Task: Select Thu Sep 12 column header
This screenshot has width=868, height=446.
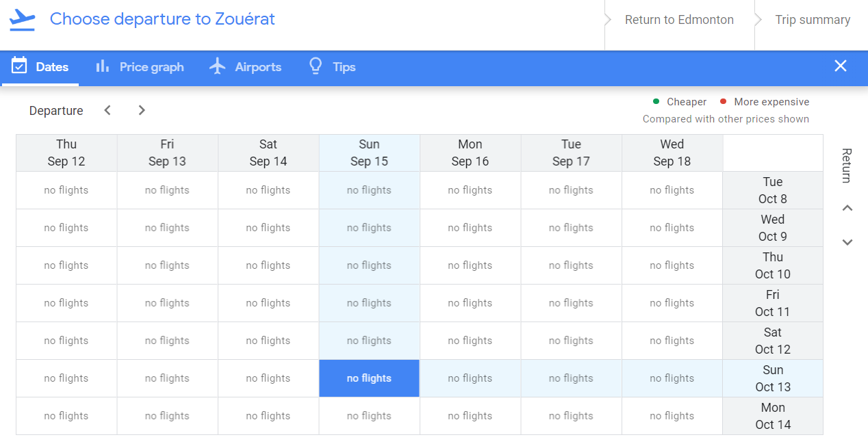Action: [x=66, y=153]
